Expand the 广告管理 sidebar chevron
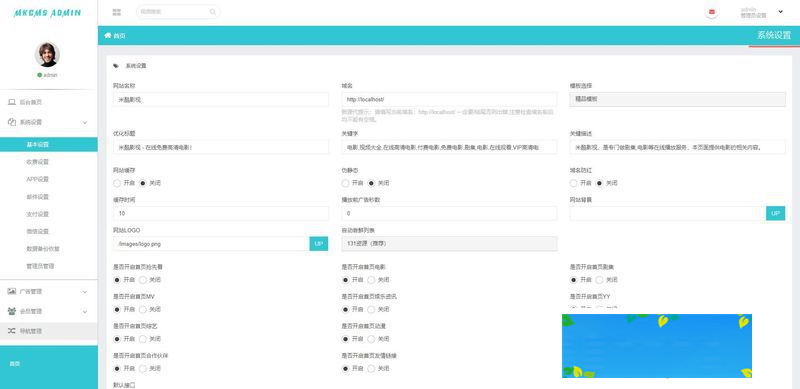800x389 pixels. pos(85,292)
